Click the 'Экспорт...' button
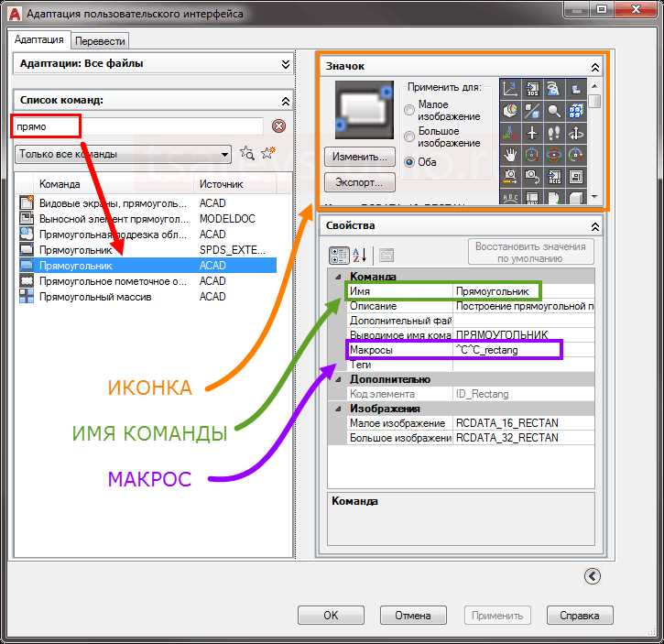The height and width of the screenshot is (644, 664). [x=359, y=181]
